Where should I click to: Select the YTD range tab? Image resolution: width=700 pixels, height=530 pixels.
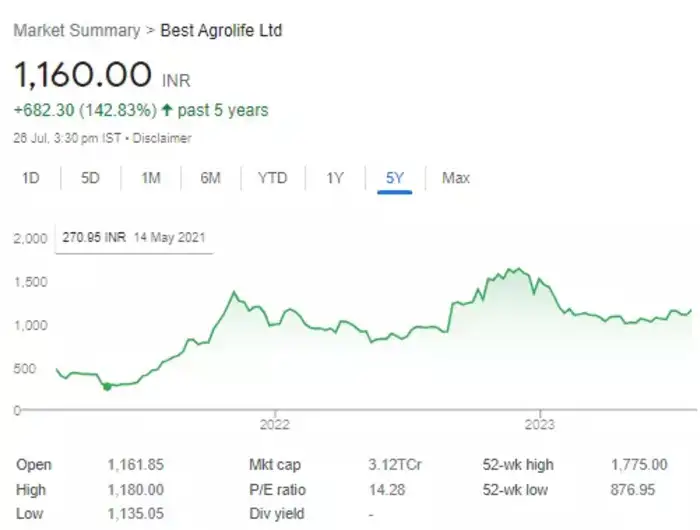coord(272,178)
